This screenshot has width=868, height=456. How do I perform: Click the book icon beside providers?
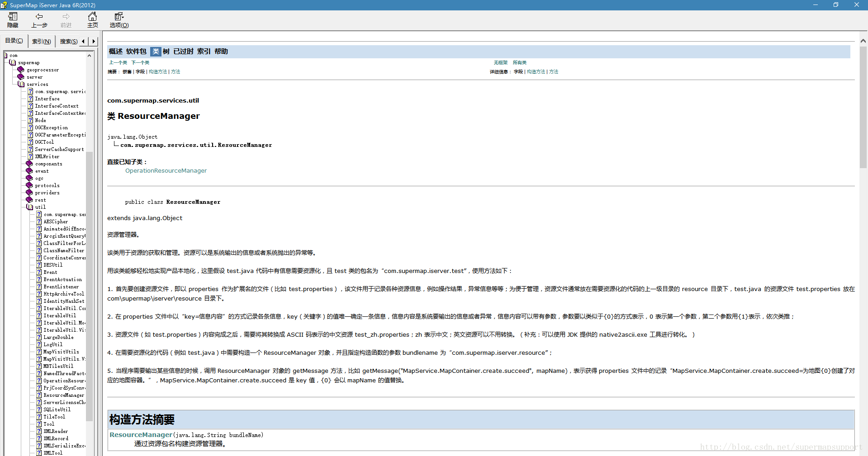pyautogui.click(x=29, y=193)
